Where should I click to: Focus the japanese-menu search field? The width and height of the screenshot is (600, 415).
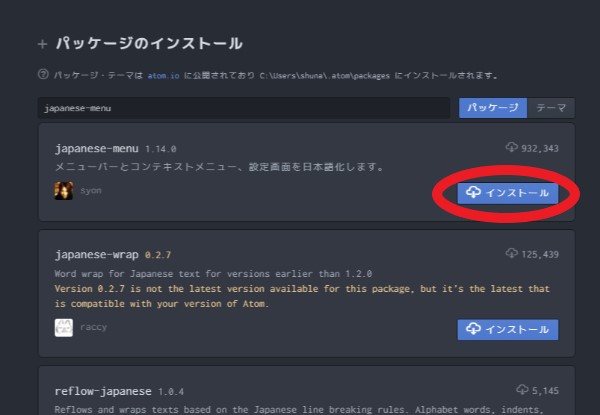244,108
